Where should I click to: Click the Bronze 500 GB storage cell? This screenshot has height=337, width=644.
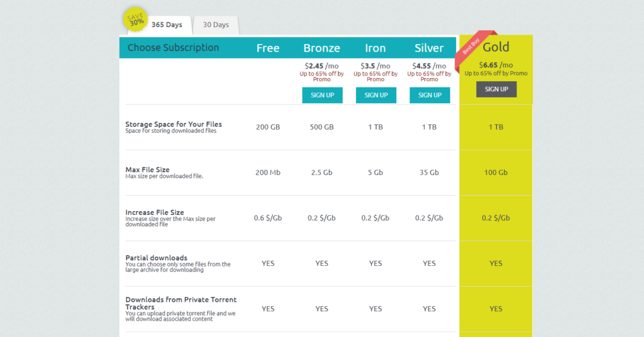pos(321,127)
